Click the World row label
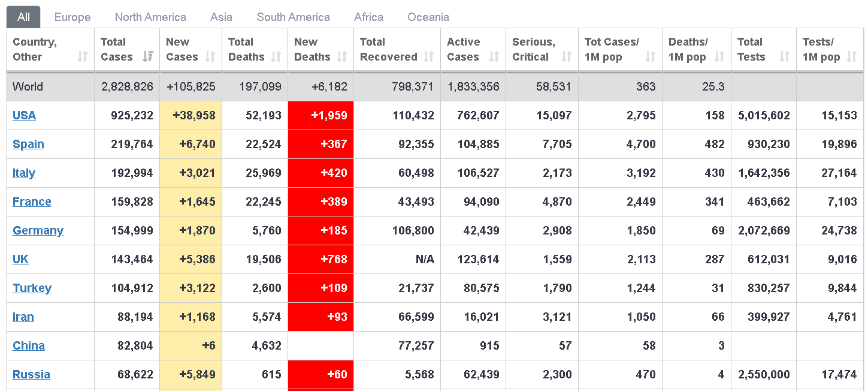The image size is (868, 391). [x=28, y=86]
